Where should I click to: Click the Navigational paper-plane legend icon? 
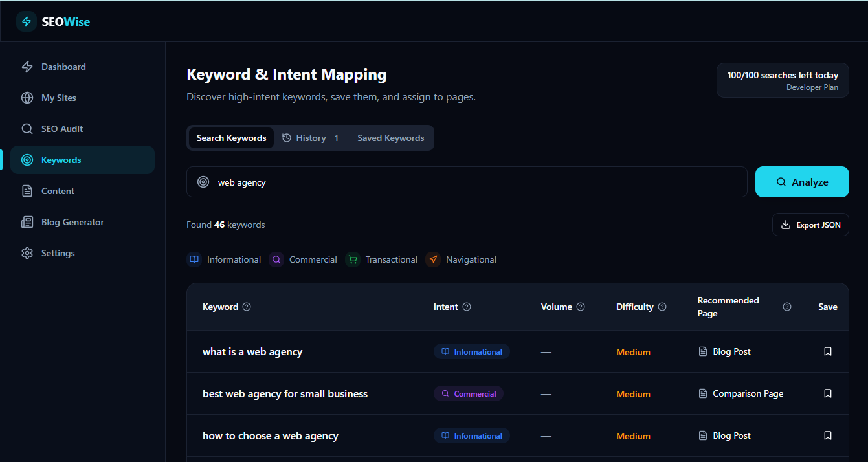point(433,259)
